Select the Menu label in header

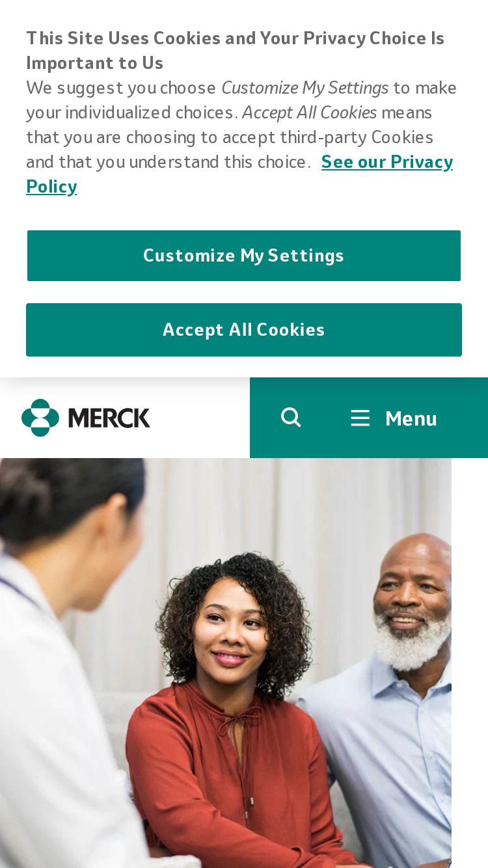point(411,418)
